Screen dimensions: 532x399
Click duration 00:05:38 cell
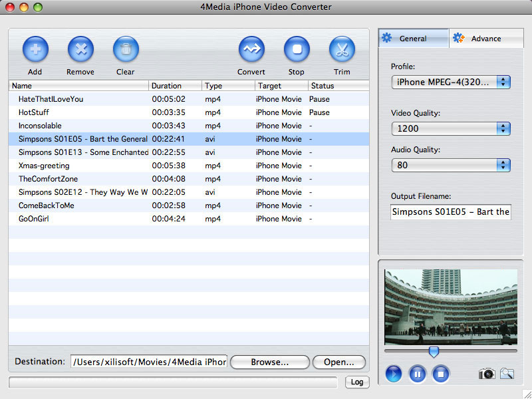coord(169,166)
